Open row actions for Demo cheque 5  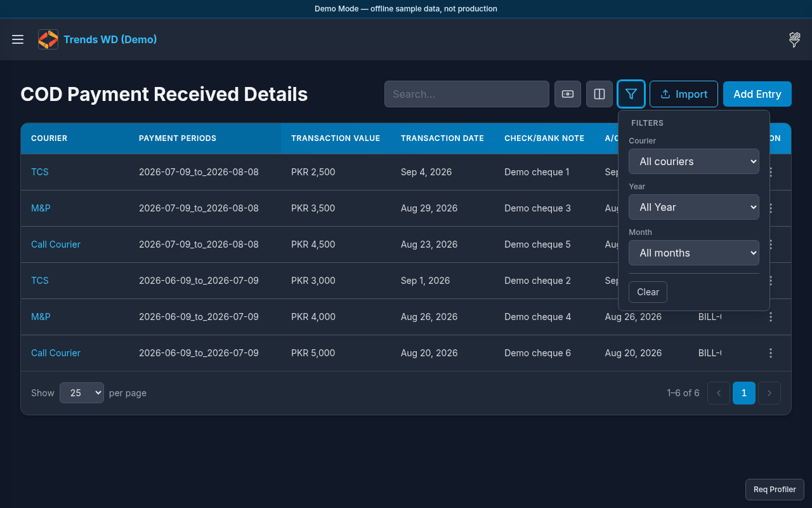click(x=771, y=244)
